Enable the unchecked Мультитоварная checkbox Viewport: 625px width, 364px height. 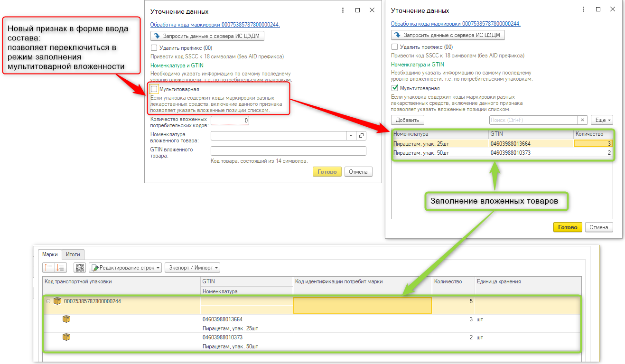[x=154, y=89]
